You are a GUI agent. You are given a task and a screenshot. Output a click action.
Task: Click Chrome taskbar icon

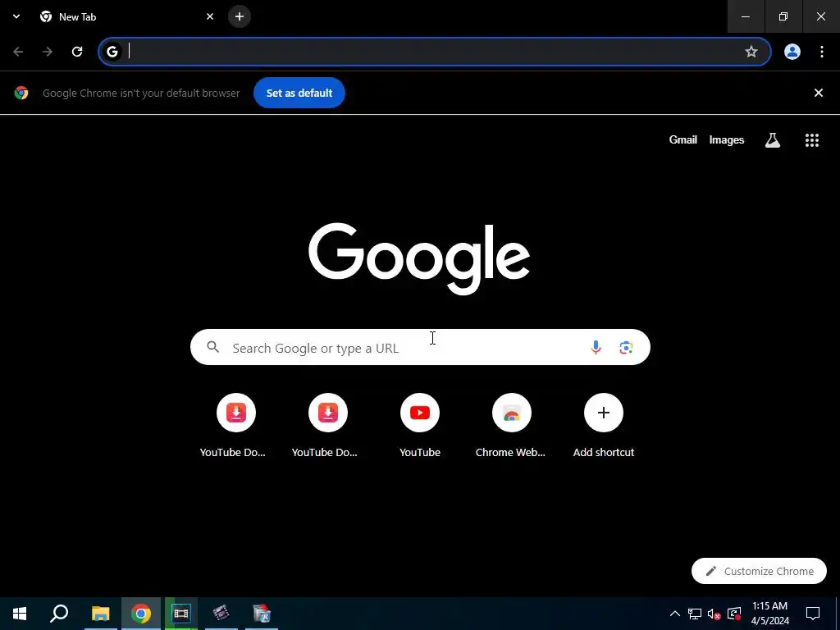coord(141,614)
